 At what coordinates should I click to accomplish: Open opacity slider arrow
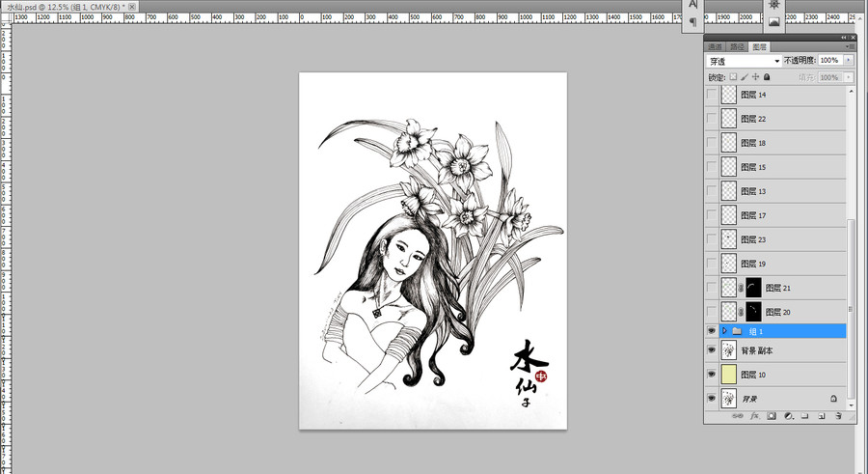coord(849,60)
